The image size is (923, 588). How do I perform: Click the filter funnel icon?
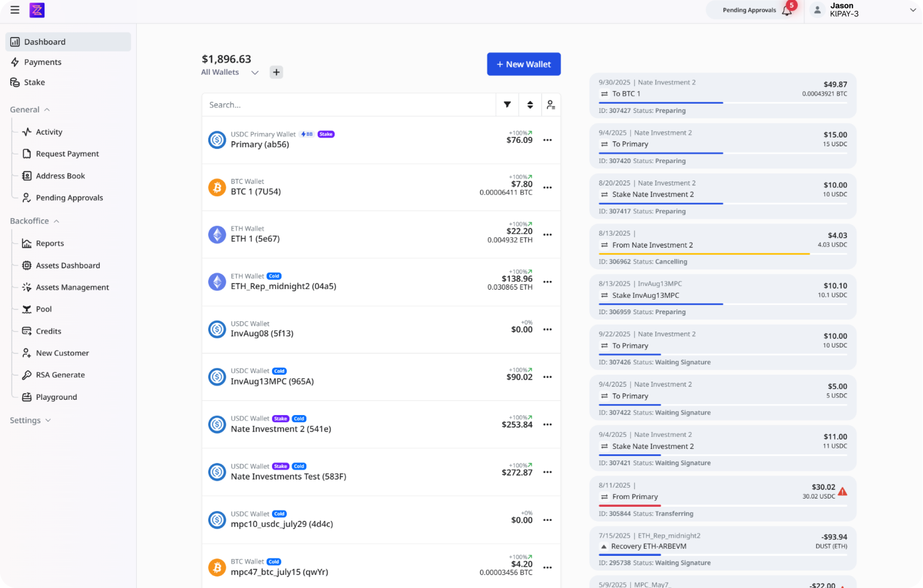coord(507,105)
